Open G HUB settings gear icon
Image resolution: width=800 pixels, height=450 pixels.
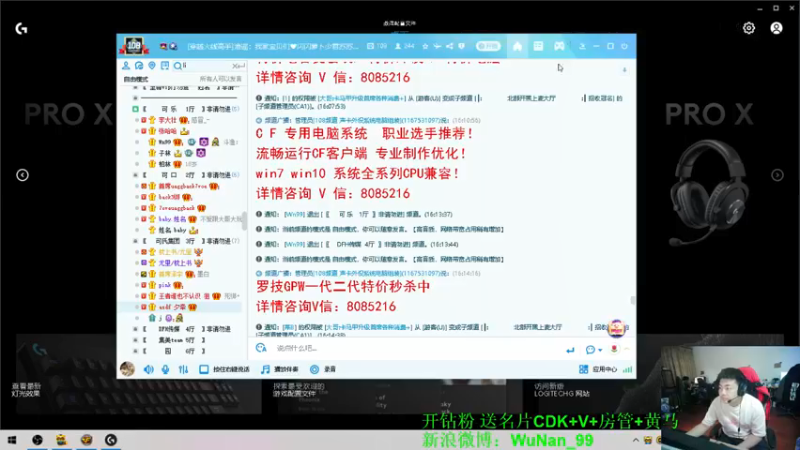748,28
